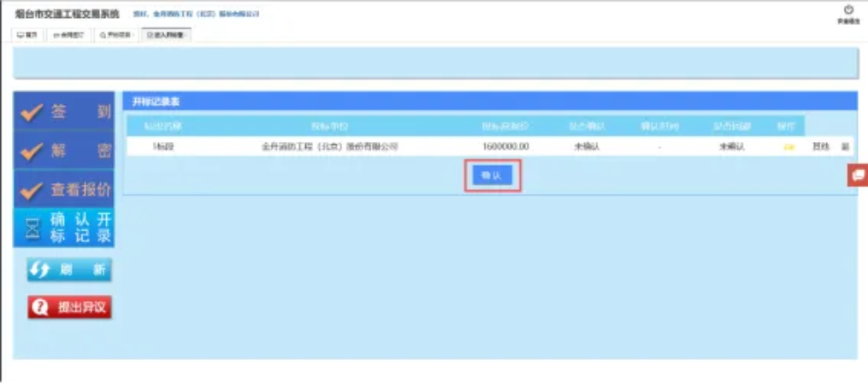Open the third tab with the search icon
The height and width of the screenshot is (384, 868).
point(115,35)
